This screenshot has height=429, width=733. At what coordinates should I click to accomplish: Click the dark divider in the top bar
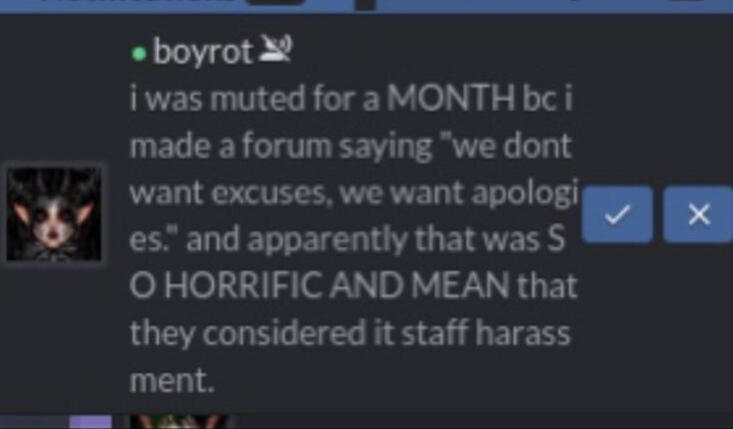click(366, 5)
